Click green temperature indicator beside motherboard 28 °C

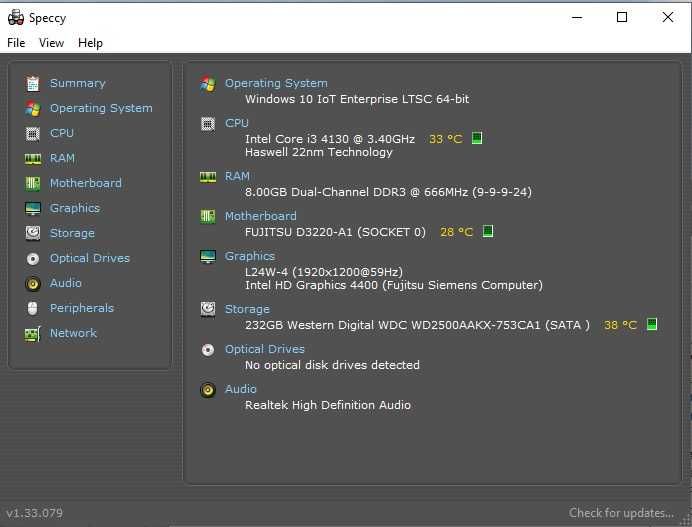[x=488, y=231]
